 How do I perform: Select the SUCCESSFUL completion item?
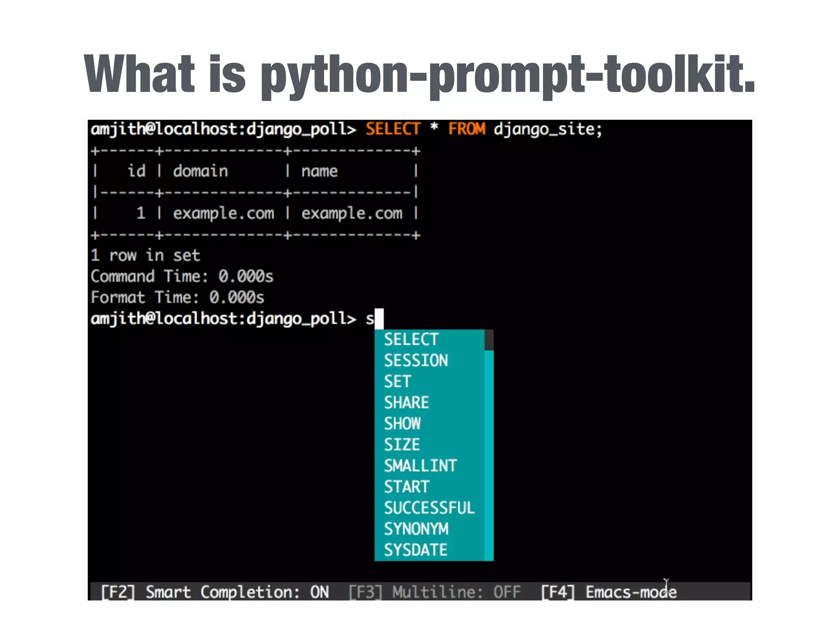tap(429, 508)
